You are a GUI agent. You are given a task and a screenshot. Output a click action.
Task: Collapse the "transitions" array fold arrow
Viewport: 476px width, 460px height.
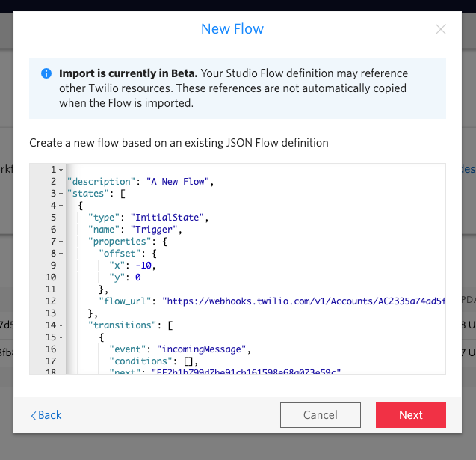click(61, 325)
